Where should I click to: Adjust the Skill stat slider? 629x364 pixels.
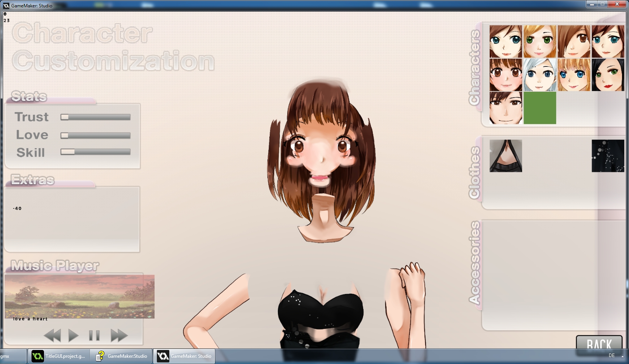tap(68, 152)
